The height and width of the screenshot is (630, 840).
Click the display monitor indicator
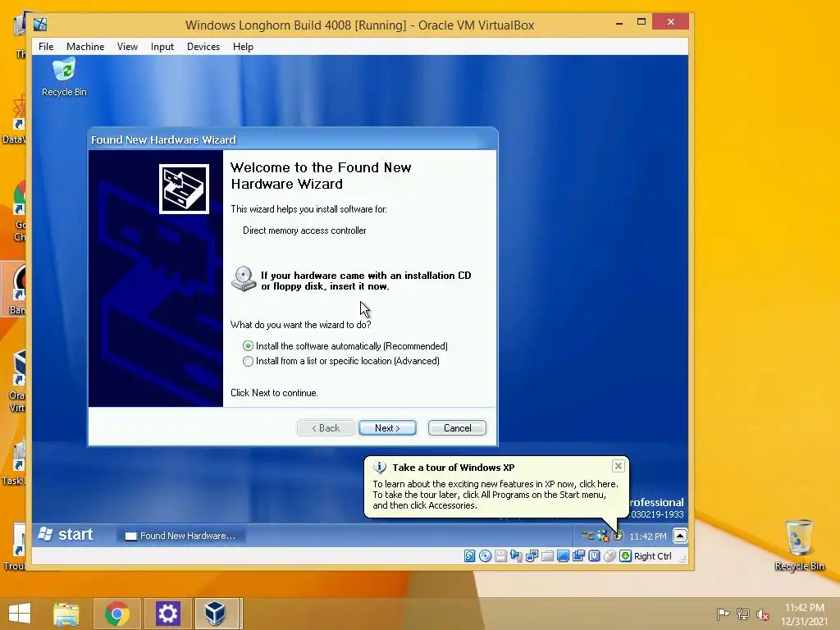[x=563, y=556]
